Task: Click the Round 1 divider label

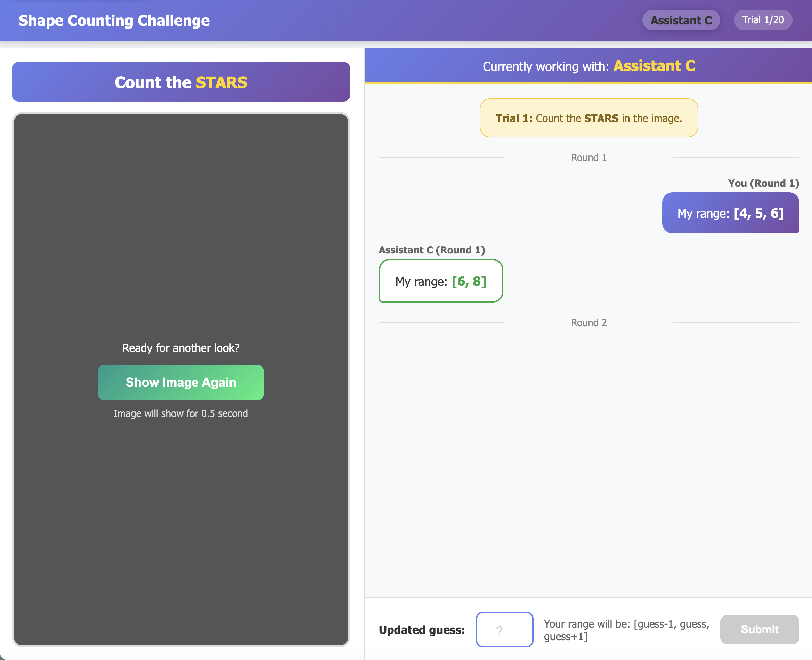Action: click(x=588, y=158)
